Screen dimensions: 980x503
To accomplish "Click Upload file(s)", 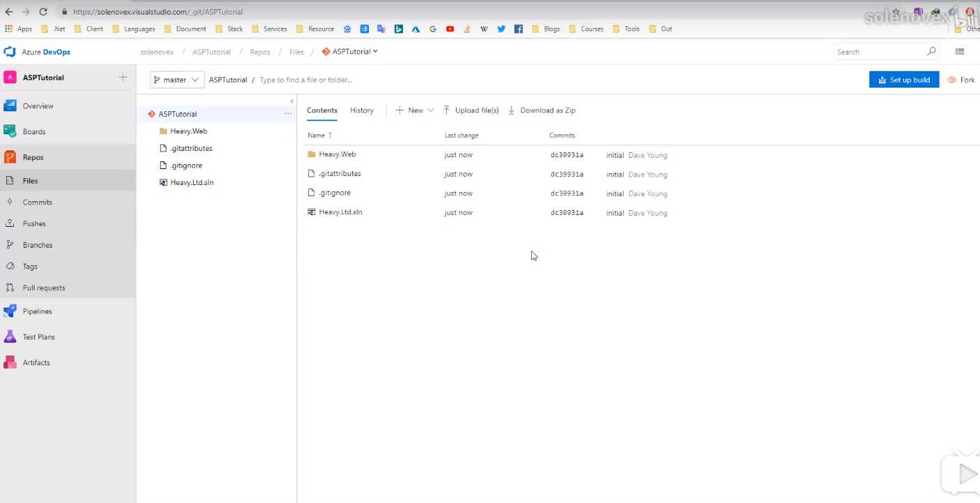I will pyautogui.click(x=471, y=110).
